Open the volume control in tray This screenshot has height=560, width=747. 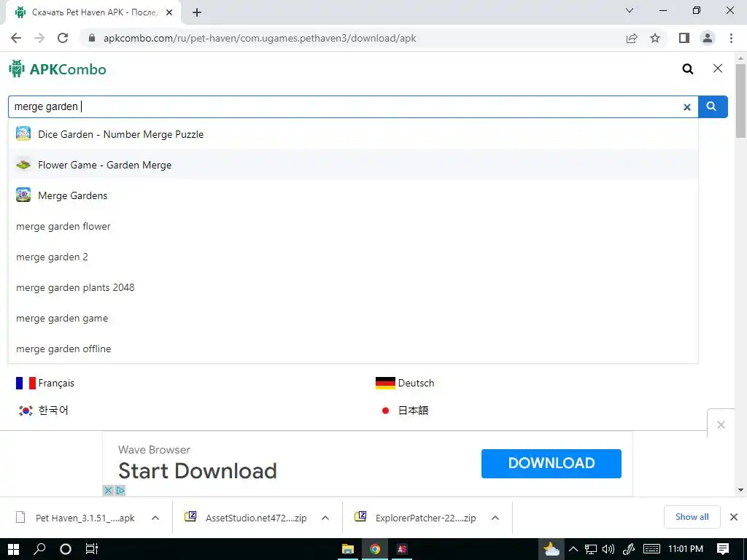click(x=608, y=549)
